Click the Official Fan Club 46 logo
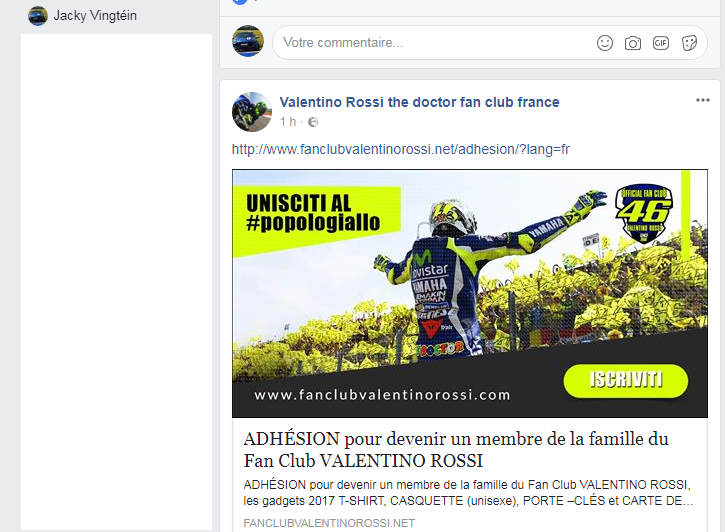Viewport: 725px width, 532px height. click(x=644, y=213)
